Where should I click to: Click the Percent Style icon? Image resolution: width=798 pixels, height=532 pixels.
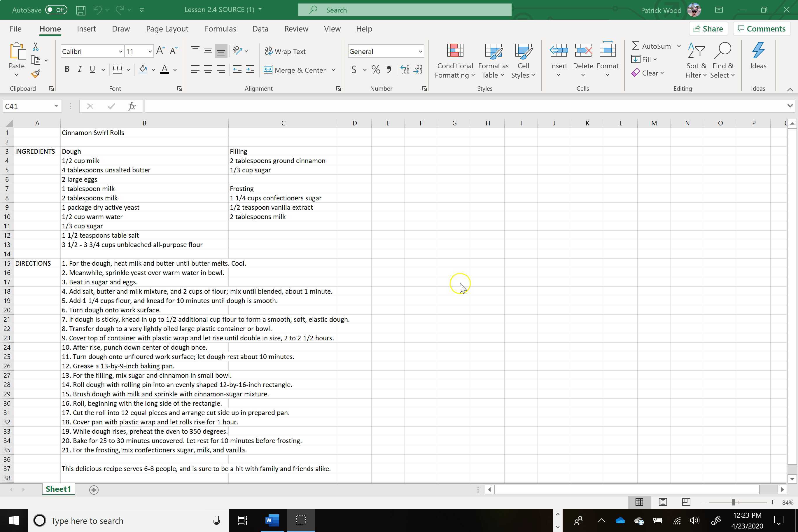tap(376, 70)
